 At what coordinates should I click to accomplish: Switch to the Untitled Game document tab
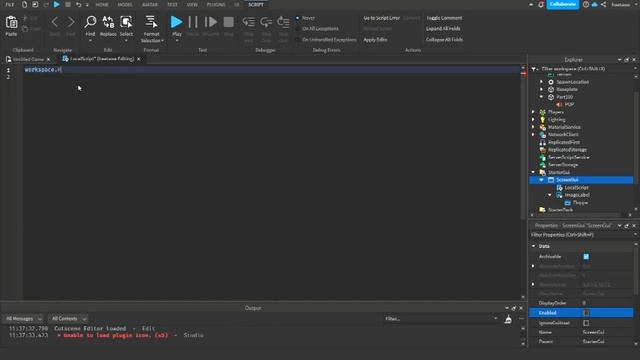27,59
